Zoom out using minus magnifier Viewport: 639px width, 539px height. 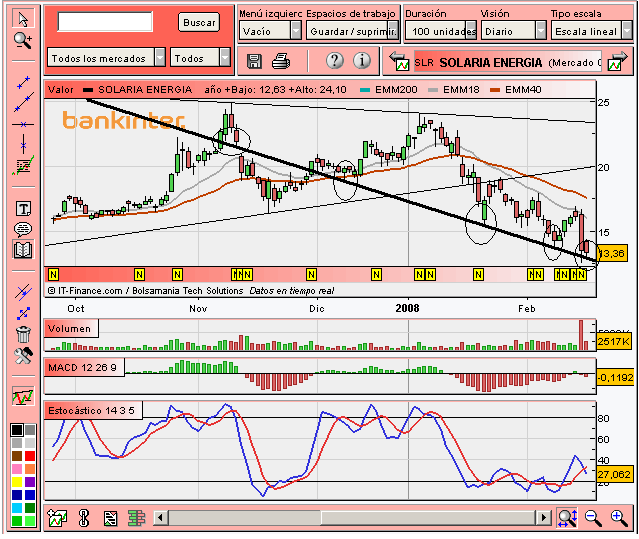[593, 518]
